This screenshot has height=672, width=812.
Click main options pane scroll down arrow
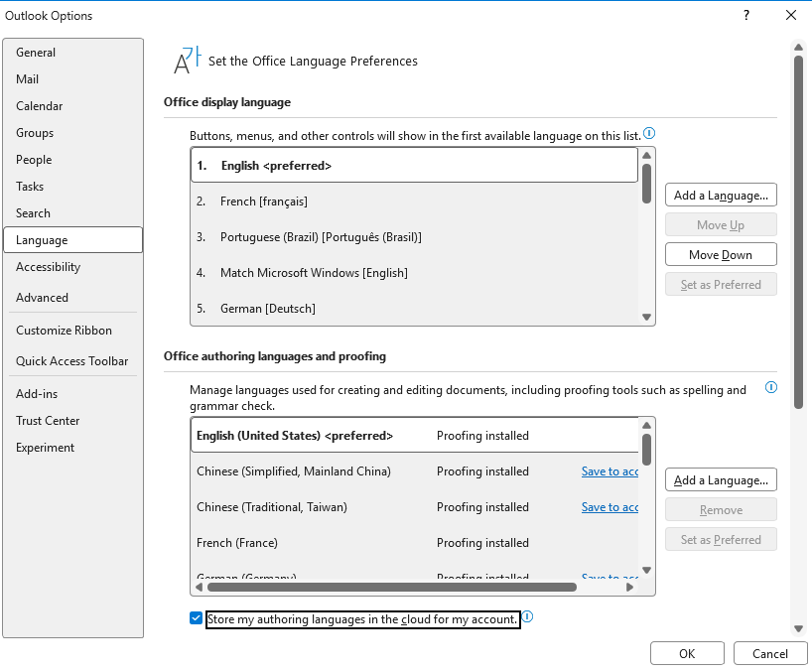(x=798, y=628)
